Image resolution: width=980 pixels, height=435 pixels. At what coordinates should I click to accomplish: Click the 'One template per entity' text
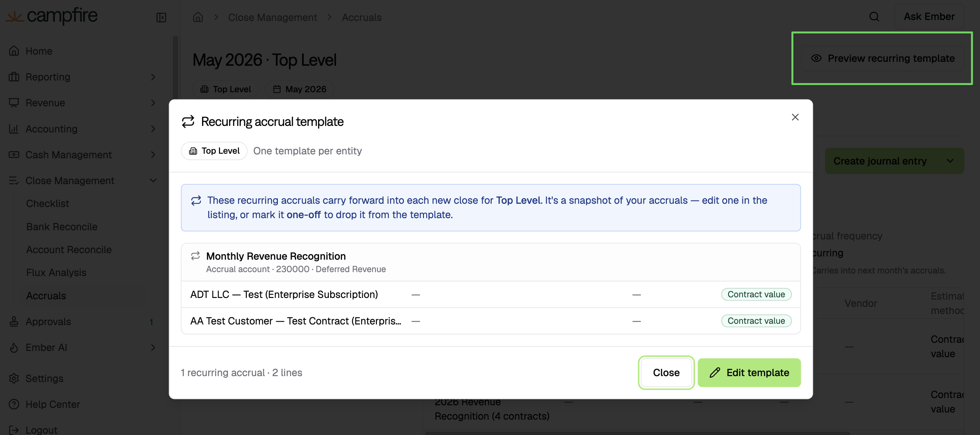[307, 151]
